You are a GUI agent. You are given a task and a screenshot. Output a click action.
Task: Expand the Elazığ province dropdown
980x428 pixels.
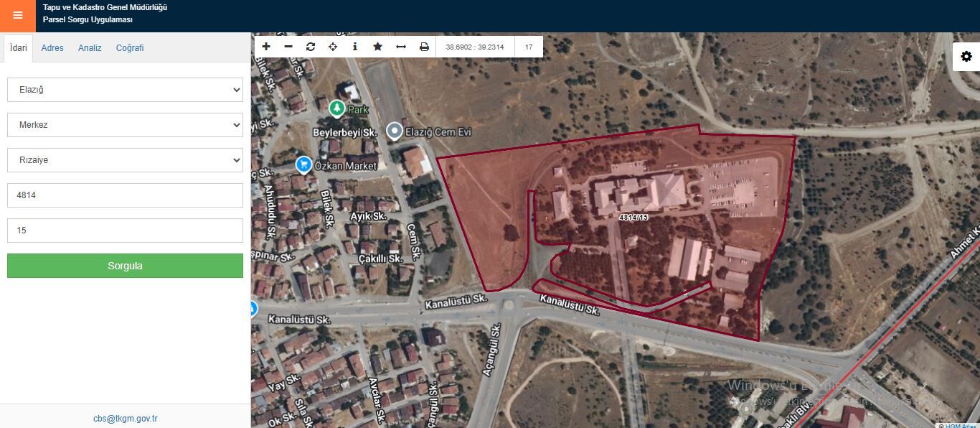pyautogui.click(x=125, y=90)
